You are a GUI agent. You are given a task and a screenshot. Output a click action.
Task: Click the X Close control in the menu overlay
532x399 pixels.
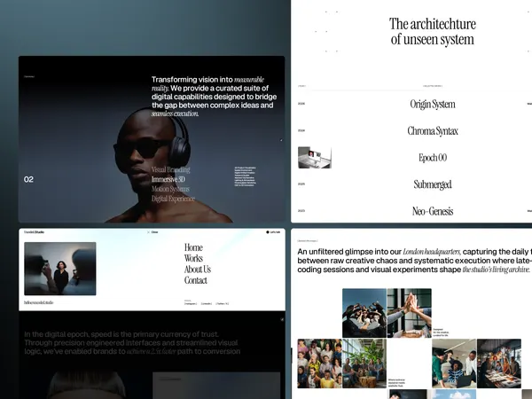point(153,232)
